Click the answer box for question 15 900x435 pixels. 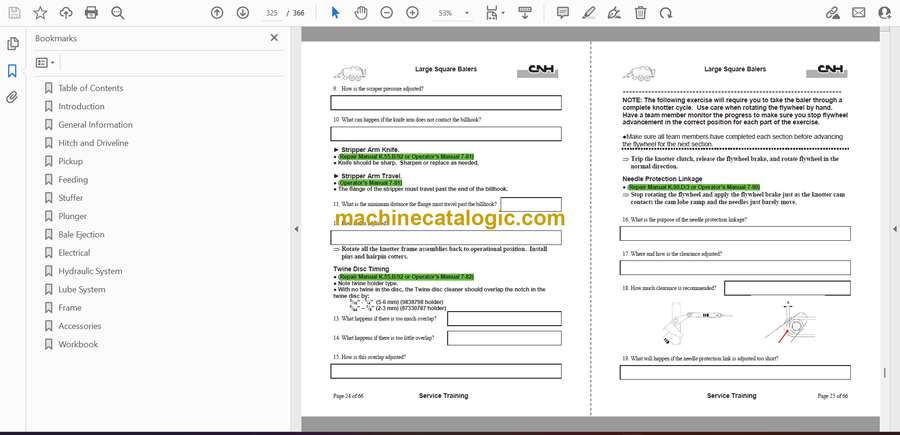(446, 371)
